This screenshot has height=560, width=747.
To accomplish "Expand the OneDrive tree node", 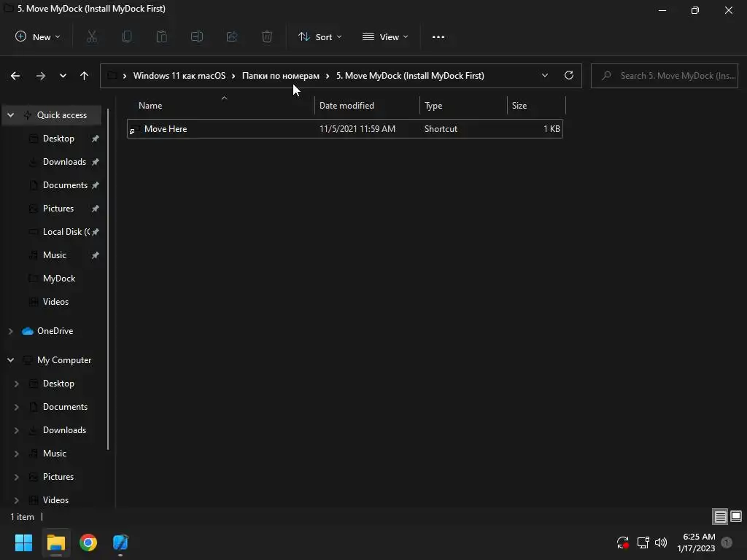I will [x=10, y=331].
